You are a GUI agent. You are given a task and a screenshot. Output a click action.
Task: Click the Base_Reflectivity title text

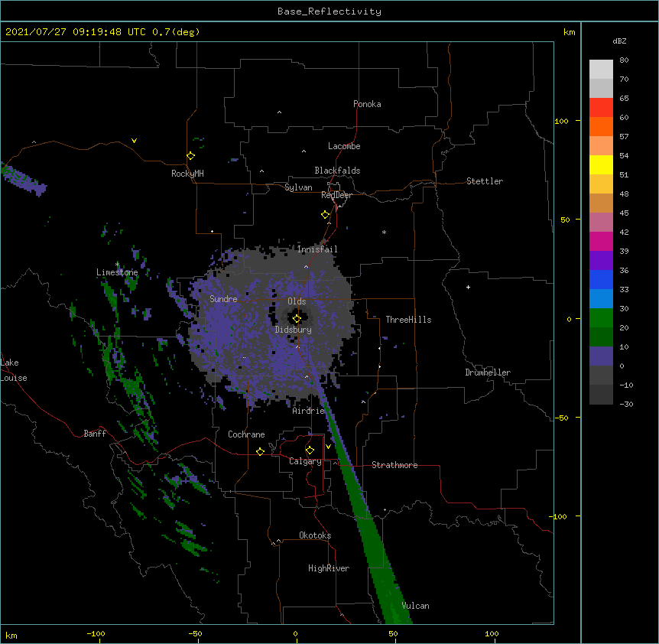pos(329,11)
